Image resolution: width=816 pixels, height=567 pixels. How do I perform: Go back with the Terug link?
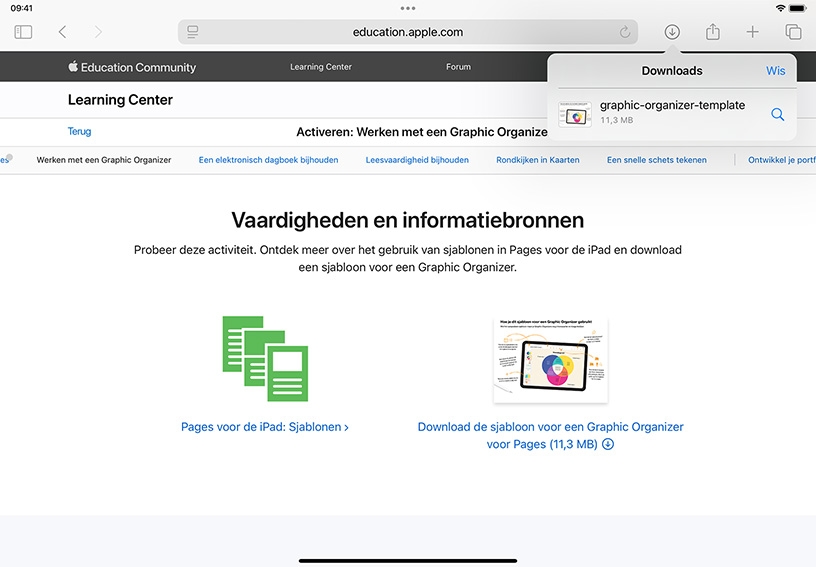pyautogui.click(x=79, y=131)
